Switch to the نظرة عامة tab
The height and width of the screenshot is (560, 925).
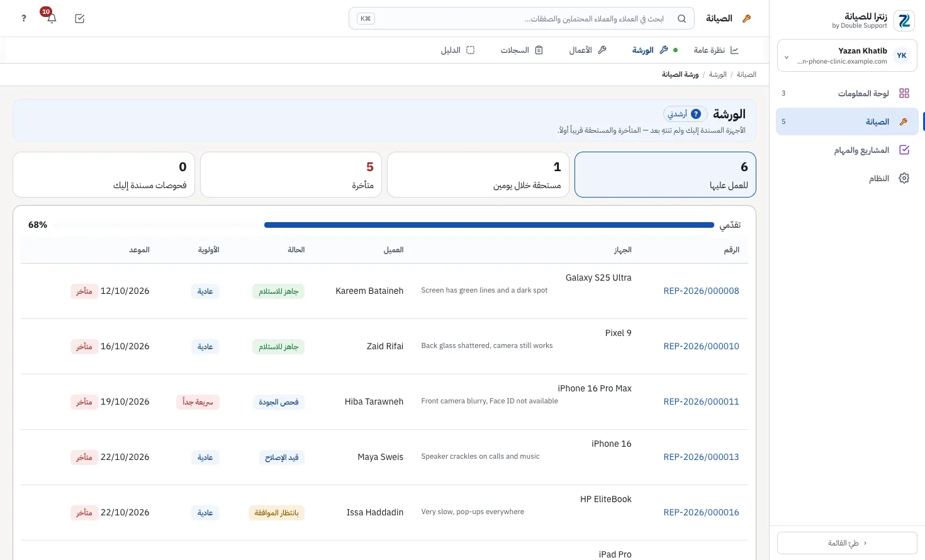pyautogui.click(x=716, y=50)
